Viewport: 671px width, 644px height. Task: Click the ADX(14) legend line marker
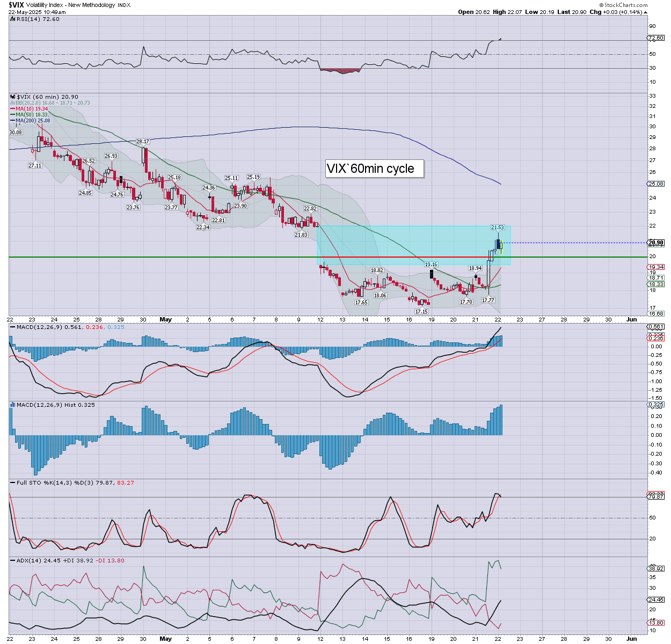[12, 560]
